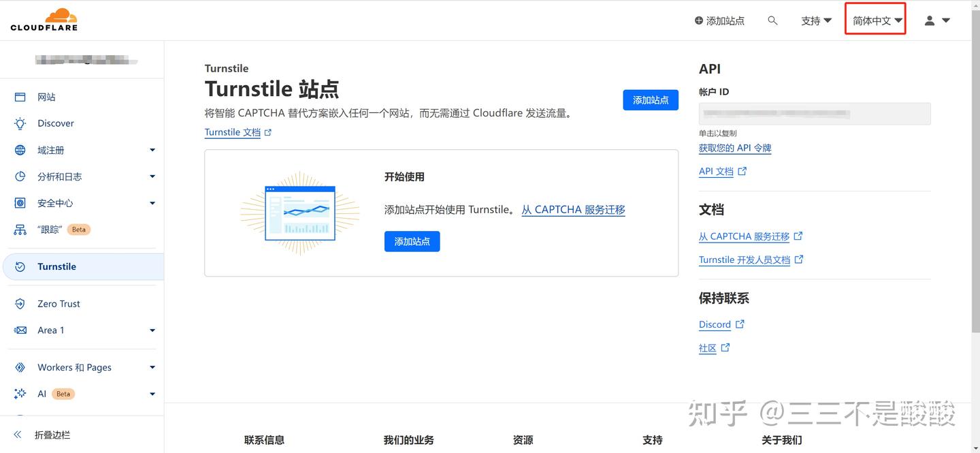Click the Cloudflare logo in the top left
The height and width of the screenshot is (453, 980).
[43, 19]
